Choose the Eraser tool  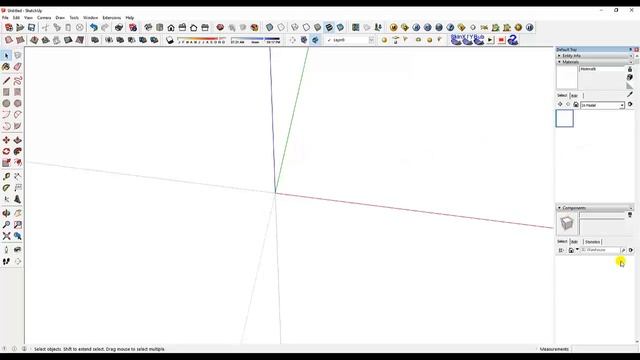coord(18,67)
